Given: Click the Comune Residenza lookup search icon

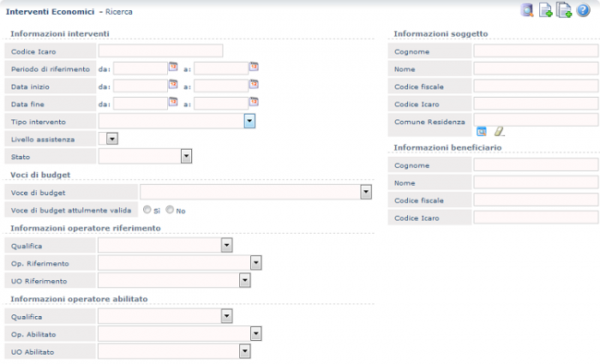Looking at the screenshot, I should point(482,131).
